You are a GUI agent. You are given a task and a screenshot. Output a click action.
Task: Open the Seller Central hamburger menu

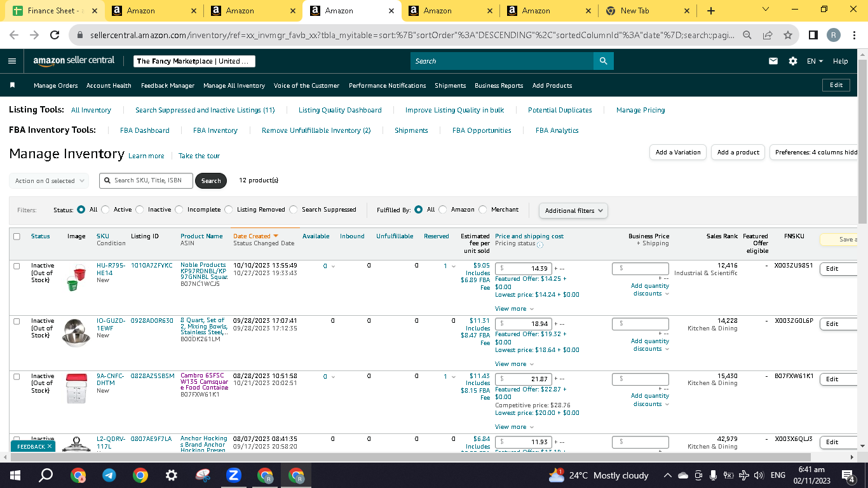point(12,61)
